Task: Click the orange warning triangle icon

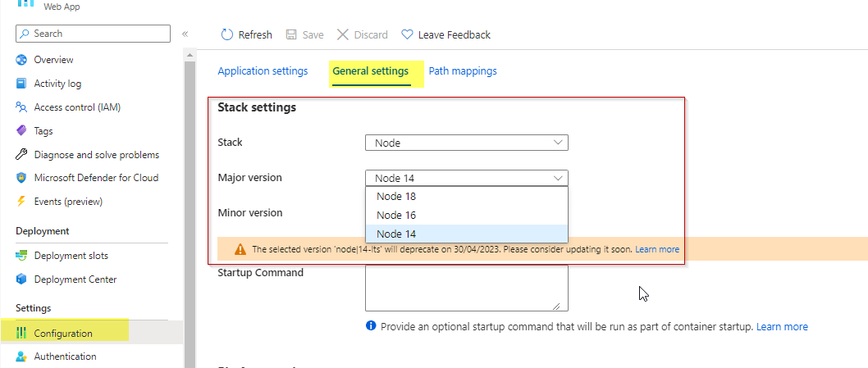Action: point(240,250)
